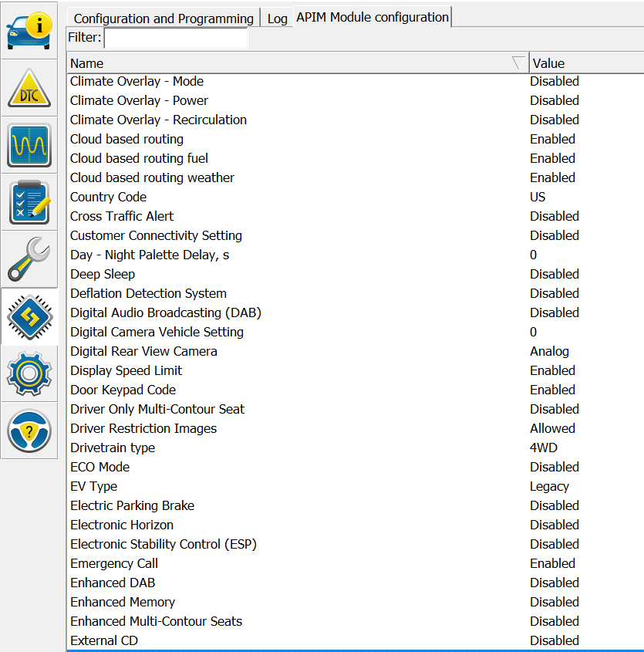Open the Service functions wrench icon
Viewport: 644px width, 652px height.
click(29, 259)
